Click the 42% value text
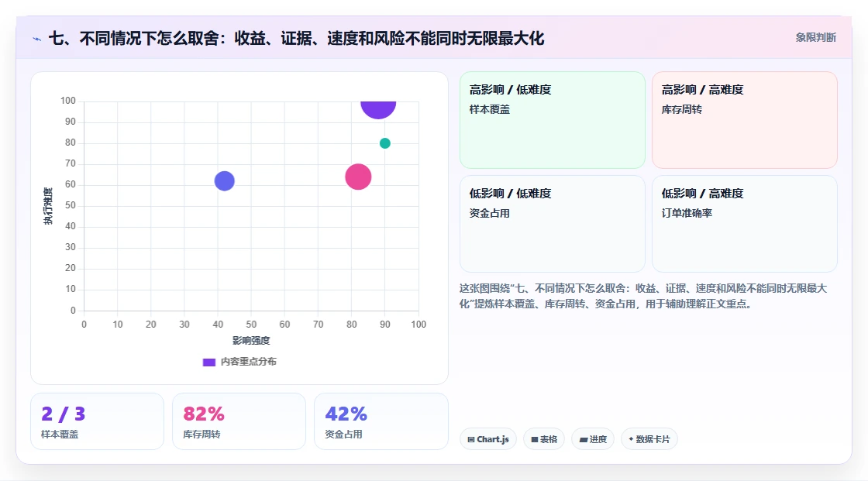The image size is (868, 481). tap(346, 414)
